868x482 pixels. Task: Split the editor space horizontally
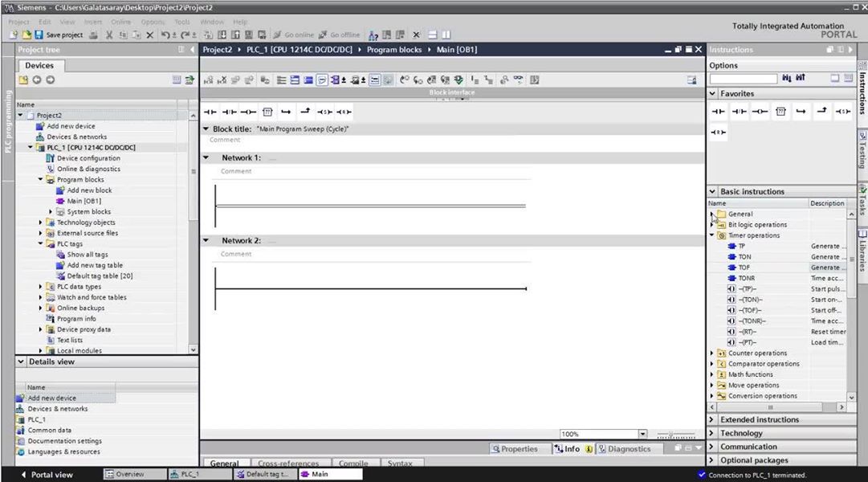[x=432, y=35]
